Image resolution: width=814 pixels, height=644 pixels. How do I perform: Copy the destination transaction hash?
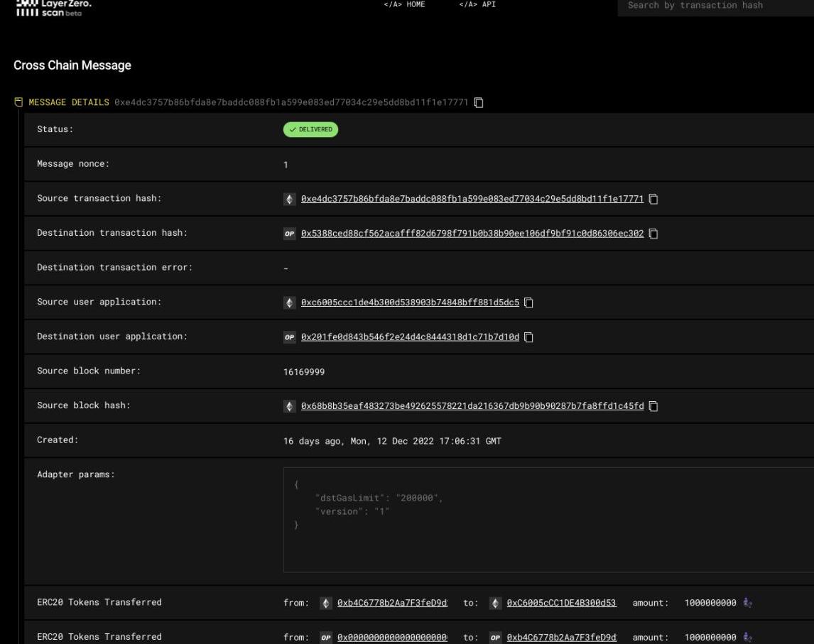point(653,234)
